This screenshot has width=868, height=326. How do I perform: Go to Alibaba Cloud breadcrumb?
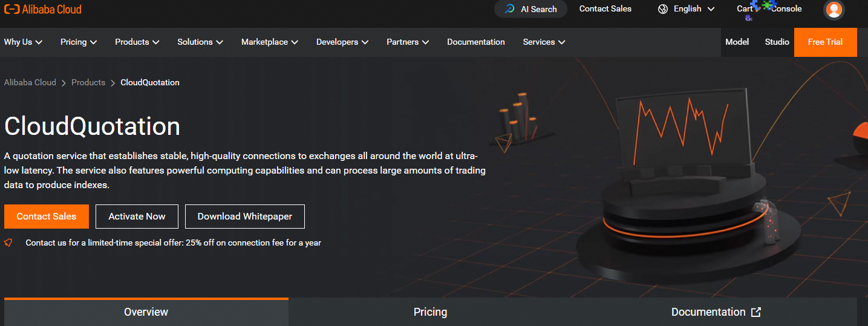30,82
